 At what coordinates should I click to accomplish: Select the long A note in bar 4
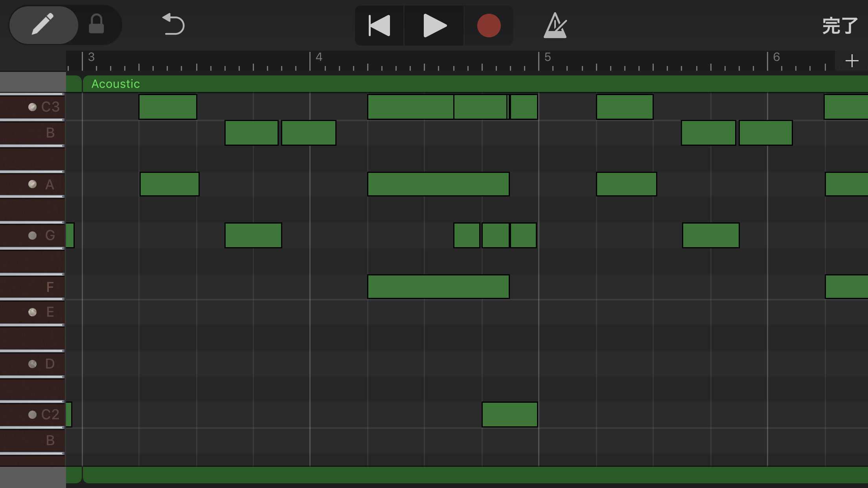[x=438, y=184]
